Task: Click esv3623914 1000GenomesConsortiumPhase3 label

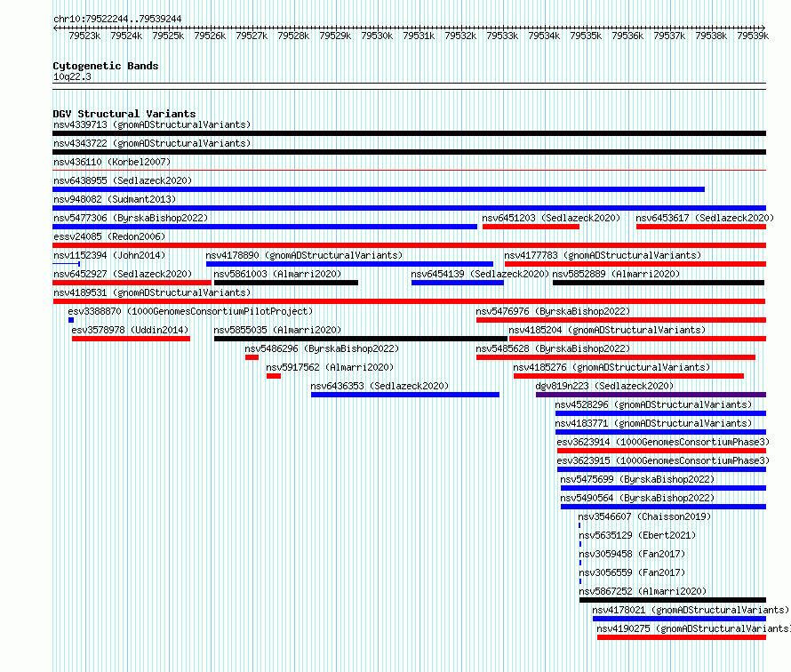Action: coord(663,442)
